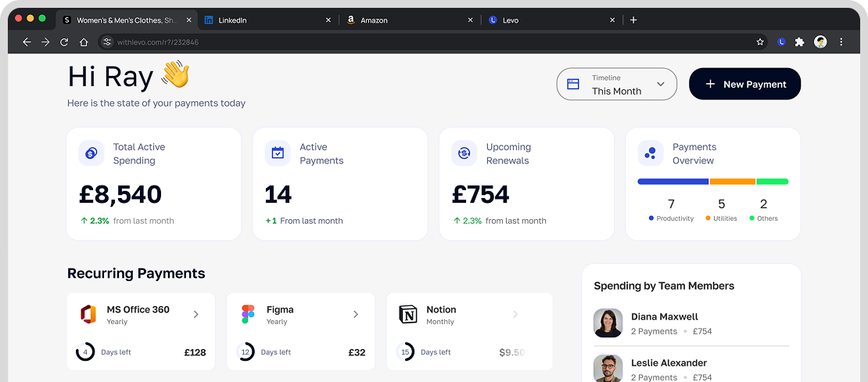The image size is (868, 382).
Task: Click the 4 days left progress ring
Action: click(x=85, y=351)
